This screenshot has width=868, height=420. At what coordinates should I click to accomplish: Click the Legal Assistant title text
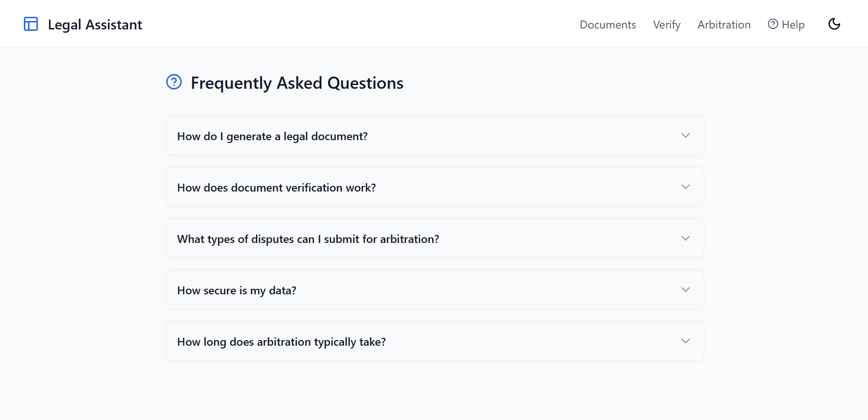coord(95,25)
